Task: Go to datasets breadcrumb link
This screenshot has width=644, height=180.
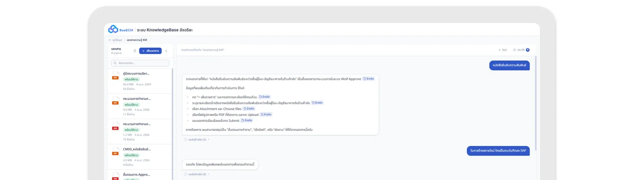Action: (x=117, y=40)
